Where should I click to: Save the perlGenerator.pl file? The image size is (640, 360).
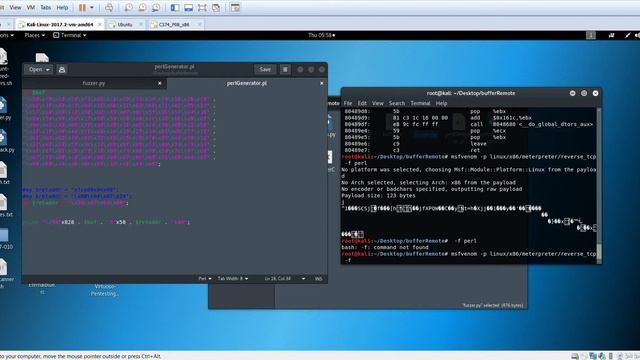click(265, 69)
